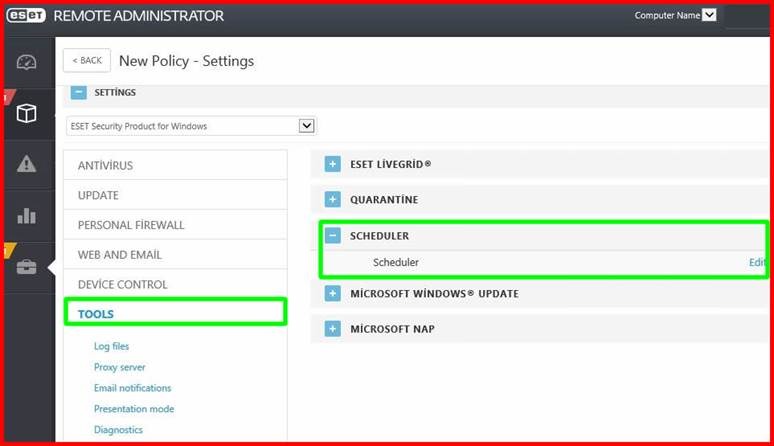This screenshot has width=774, height=446.
Task: Click Edit link for Scheduler
Action: point(757,262)
